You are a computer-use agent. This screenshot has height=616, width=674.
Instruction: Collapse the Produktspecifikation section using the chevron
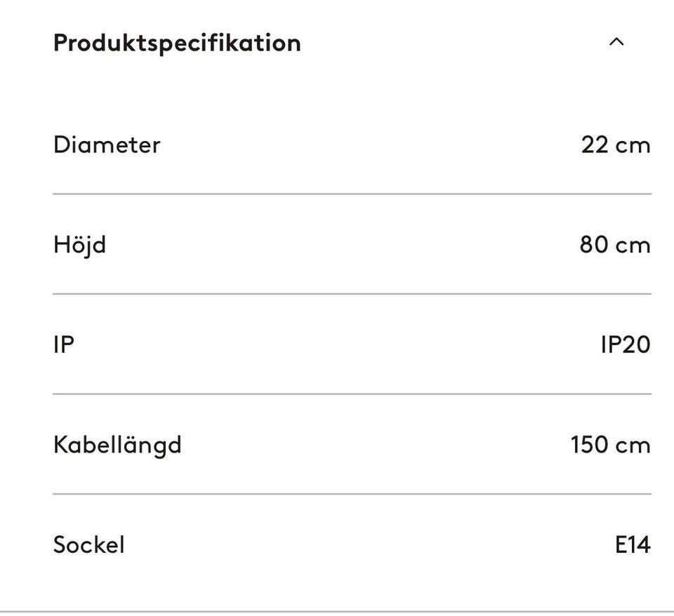point(616,42)
